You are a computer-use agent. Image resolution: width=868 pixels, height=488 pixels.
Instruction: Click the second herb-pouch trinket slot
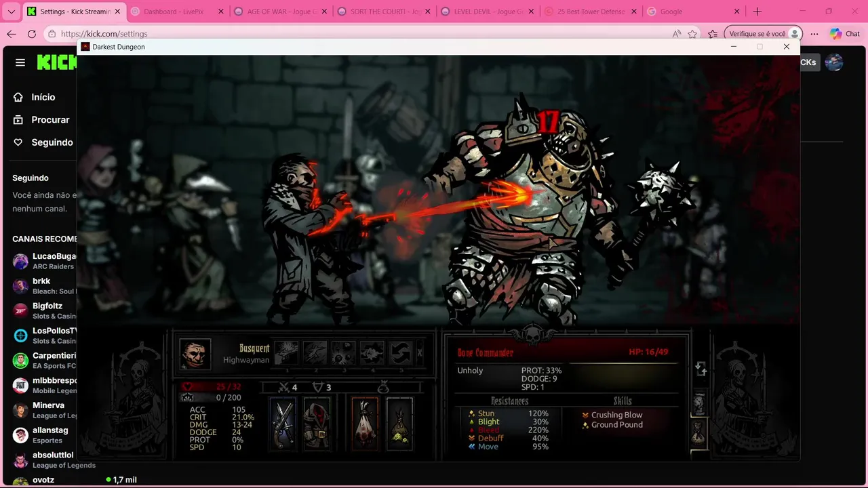(399, 424)
